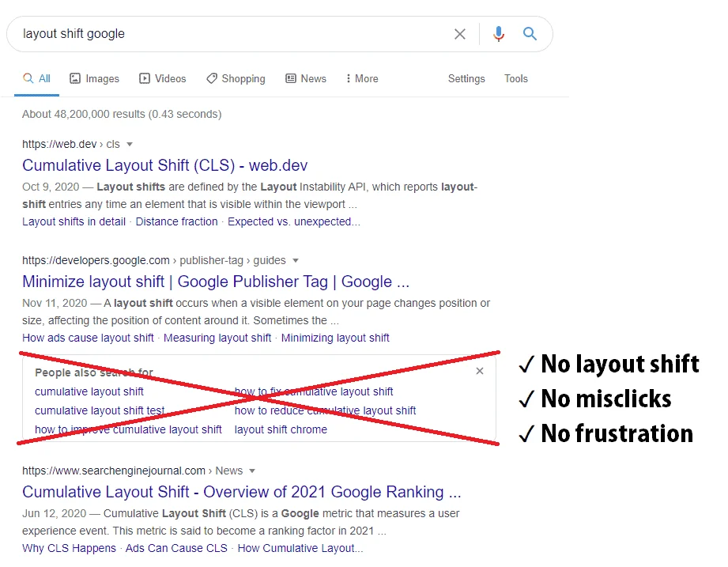Image resolution: width=728 pixels, height=567 pixels.
Task: Open 'Cumulative Layout Shift - Overview of 2021' result
Action: (241, 492)
